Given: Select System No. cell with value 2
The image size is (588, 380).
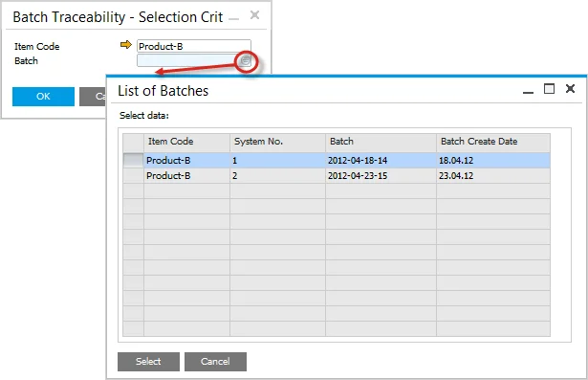Looking at the screenshot, I should pos(277,176).
